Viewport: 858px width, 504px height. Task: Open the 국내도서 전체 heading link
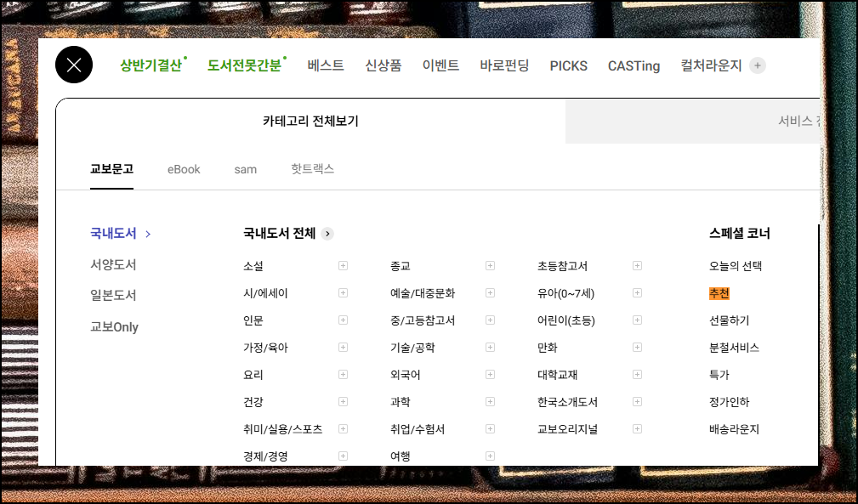point(280,234)
